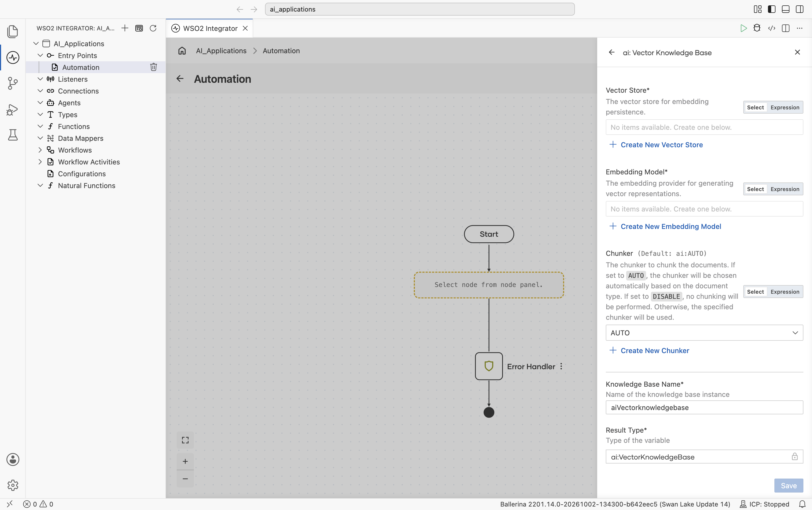Switch Embedding Model to Select mode
812x510 pixels.
pyautogui.click(x=755, y=189)
